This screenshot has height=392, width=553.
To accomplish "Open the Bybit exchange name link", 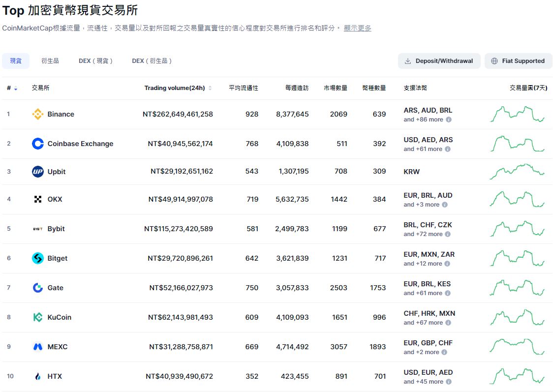I will (56, 229).
